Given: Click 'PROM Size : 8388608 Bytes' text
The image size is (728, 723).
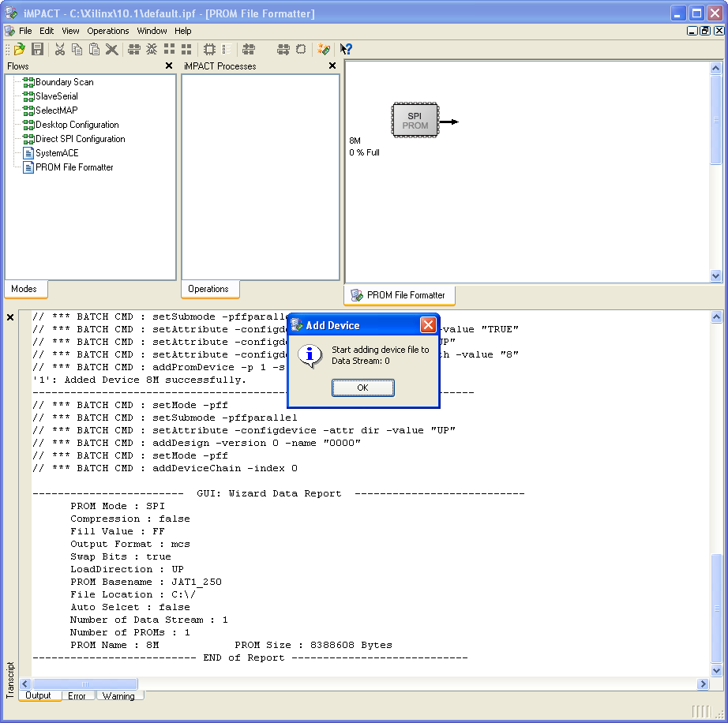Looking at the screenshot, I should 313,645.
